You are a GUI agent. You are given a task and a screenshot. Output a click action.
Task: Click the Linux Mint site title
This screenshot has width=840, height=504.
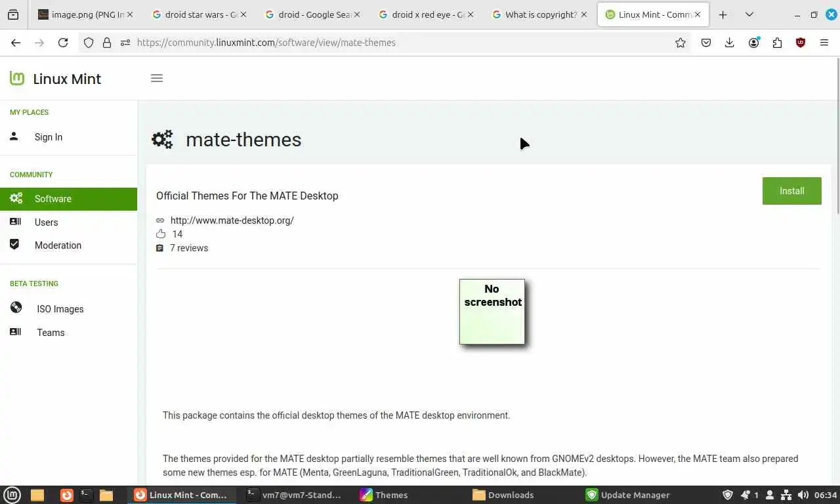(x=67, y=79)
